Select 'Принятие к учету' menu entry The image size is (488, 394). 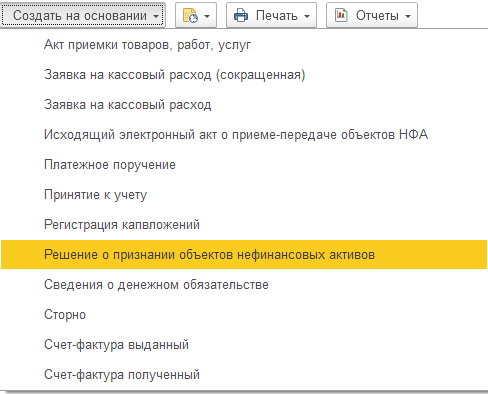(x=244, y=195)
